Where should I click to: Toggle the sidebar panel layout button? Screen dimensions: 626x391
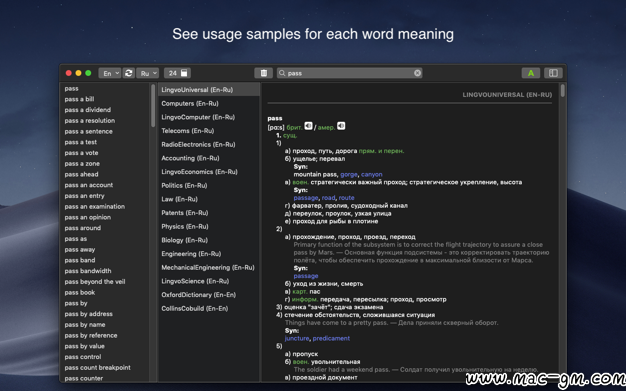(x=553, y=73)
